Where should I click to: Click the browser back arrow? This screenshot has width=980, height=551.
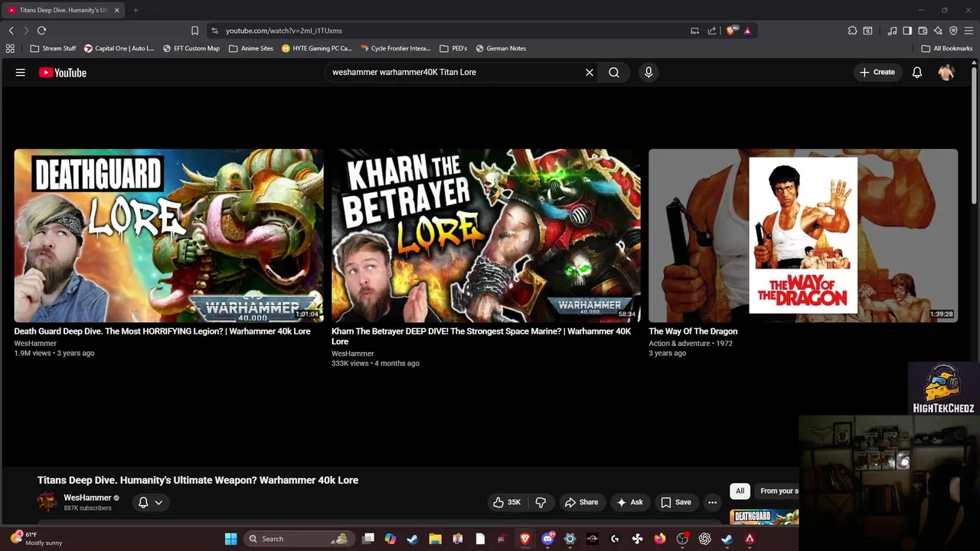(11, 31)
